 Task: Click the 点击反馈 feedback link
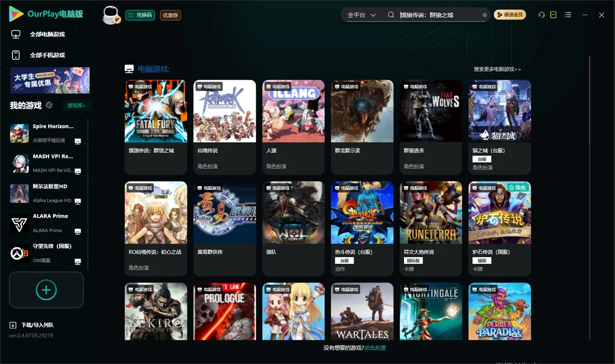(x=375, y=347)
